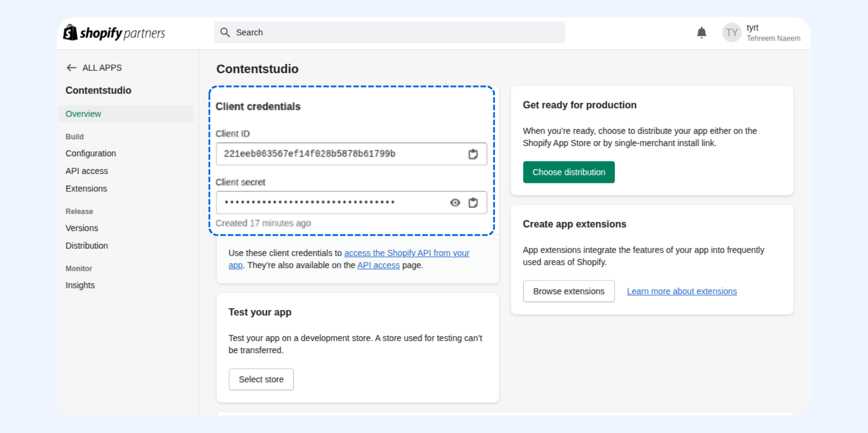Click the Shopify Partners logo
This screenshot has height=433, width=868.
click(114, 33)
